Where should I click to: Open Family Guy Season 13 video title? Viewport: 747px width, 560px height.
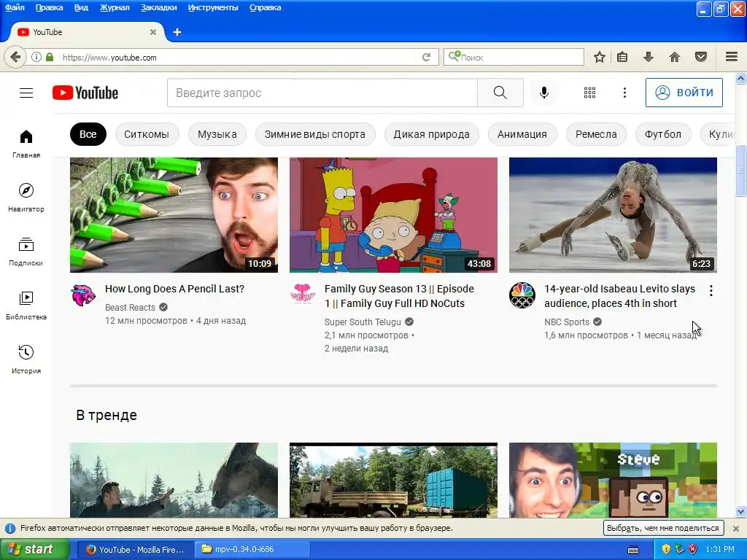click(399, 296)
